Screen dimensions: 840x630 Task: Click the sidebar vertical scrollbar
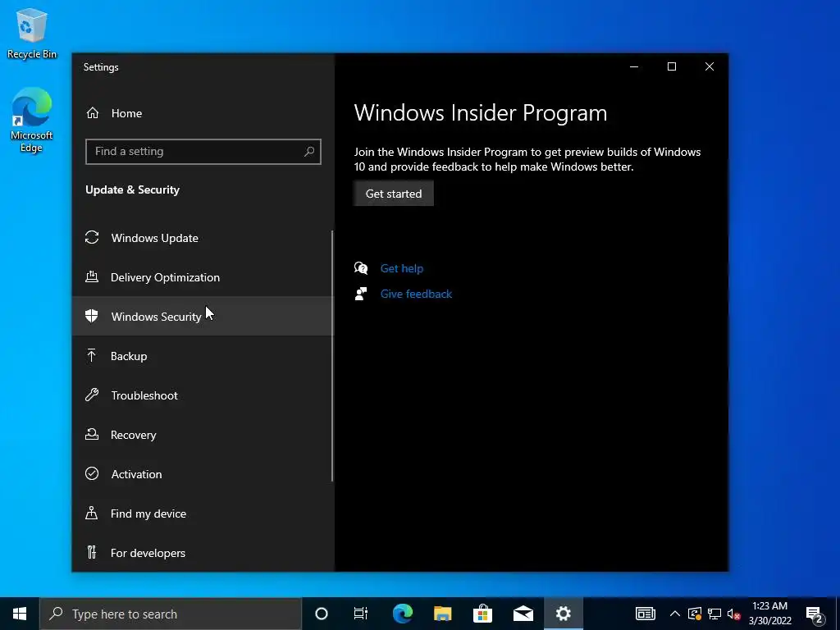click(332, 356)
